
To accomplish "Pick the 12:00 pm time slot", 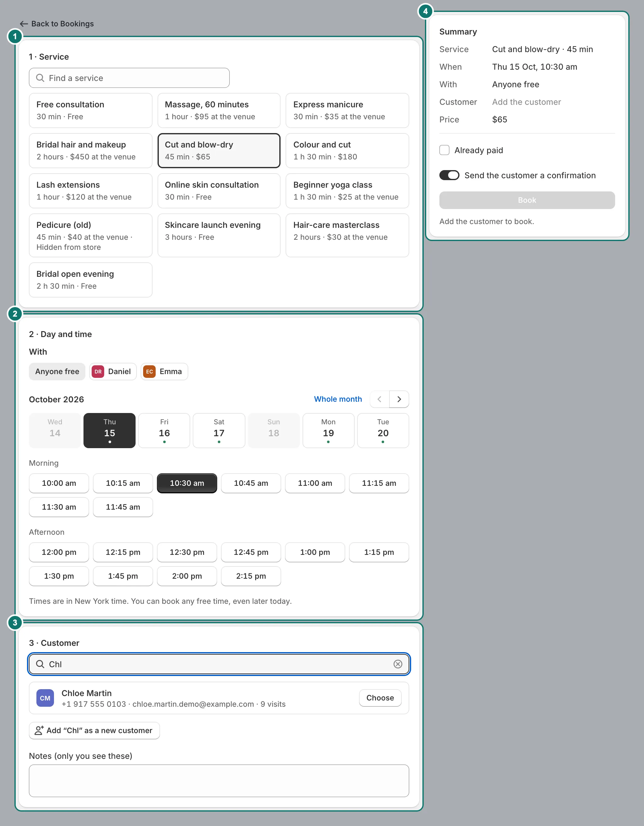I will click(59, 552).
